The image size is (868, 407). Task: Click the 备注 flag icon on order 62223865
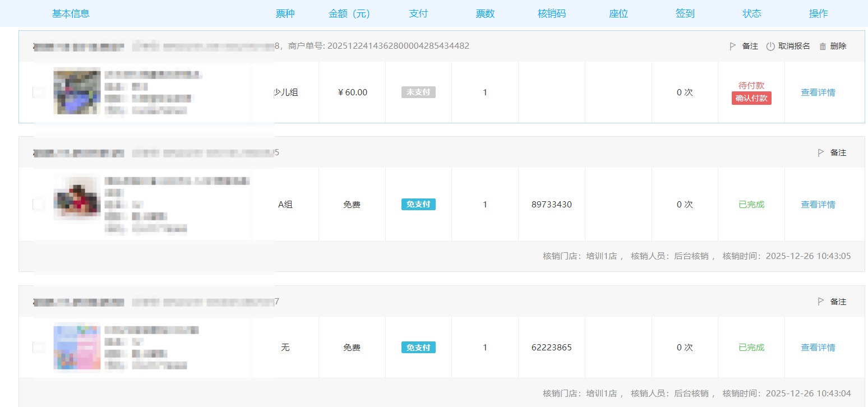click(x=821, y=302)
